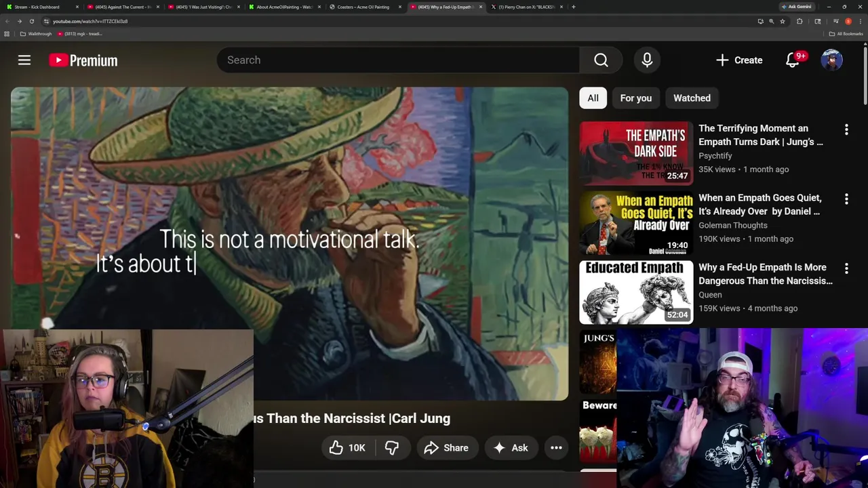
Task: Click the YouTube search input field
Action: (398, 60)
